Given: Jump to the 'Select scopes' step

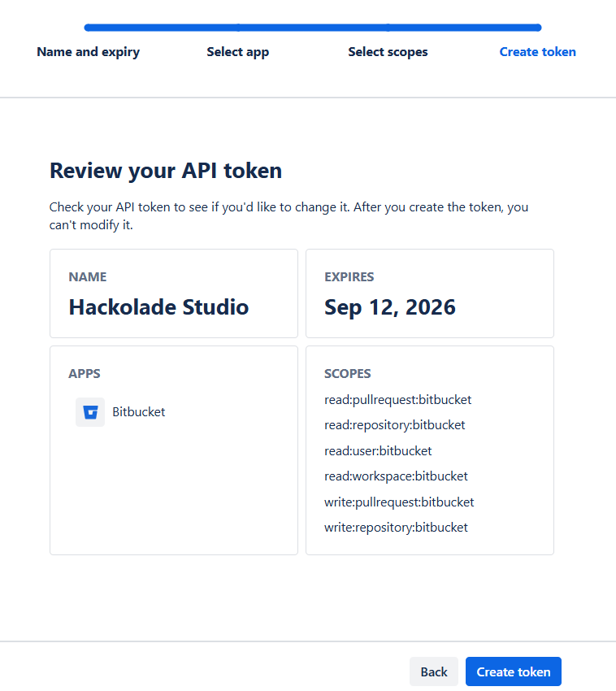Looking at the screenshot, I should [388, 52].
